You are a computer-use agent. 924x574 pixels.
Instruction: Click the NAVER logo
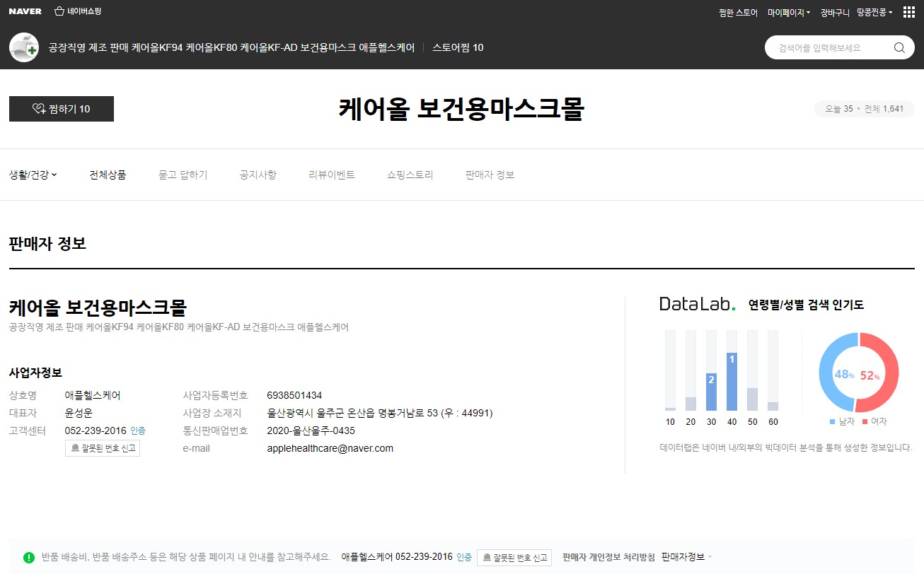(x=25, y=12)
